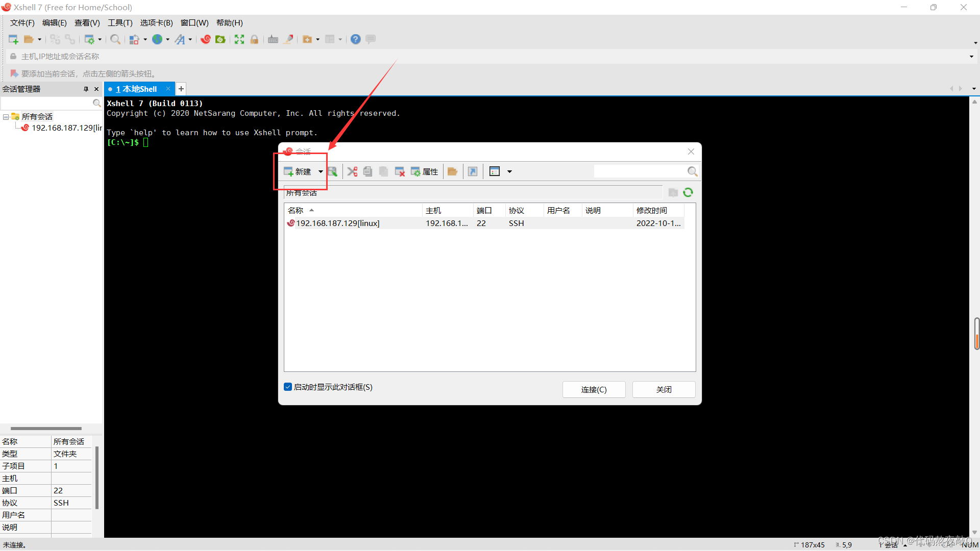Open the 工具(T) menu
This screenshot has width=980, height=551.
tap(119, 23)
